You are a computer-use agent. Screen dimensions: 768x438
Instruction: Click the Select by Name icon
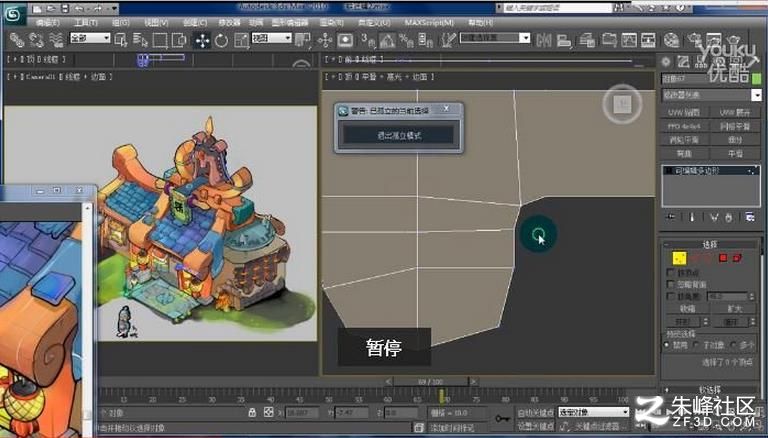click(x=140, y=40)
